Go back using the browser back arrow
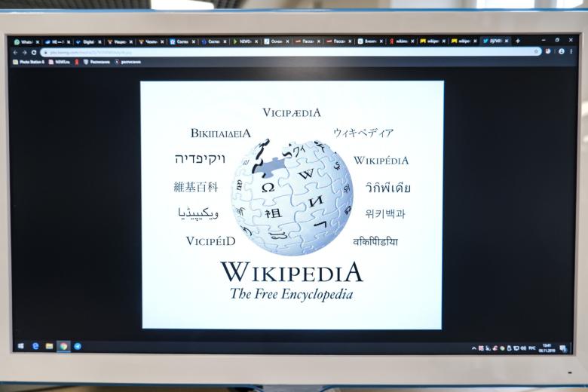Viewport: 588px width, 392px height. [15, 53]
